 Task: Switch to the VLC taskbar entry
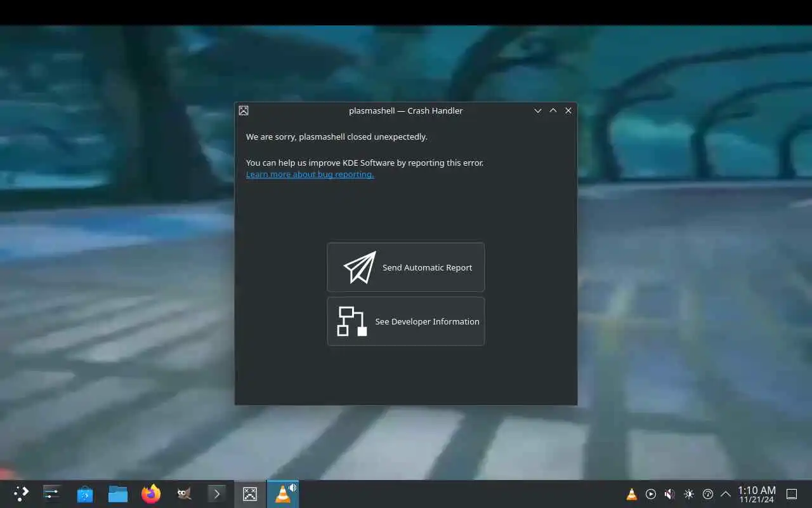pyautogui.click(x=283, y=494)
